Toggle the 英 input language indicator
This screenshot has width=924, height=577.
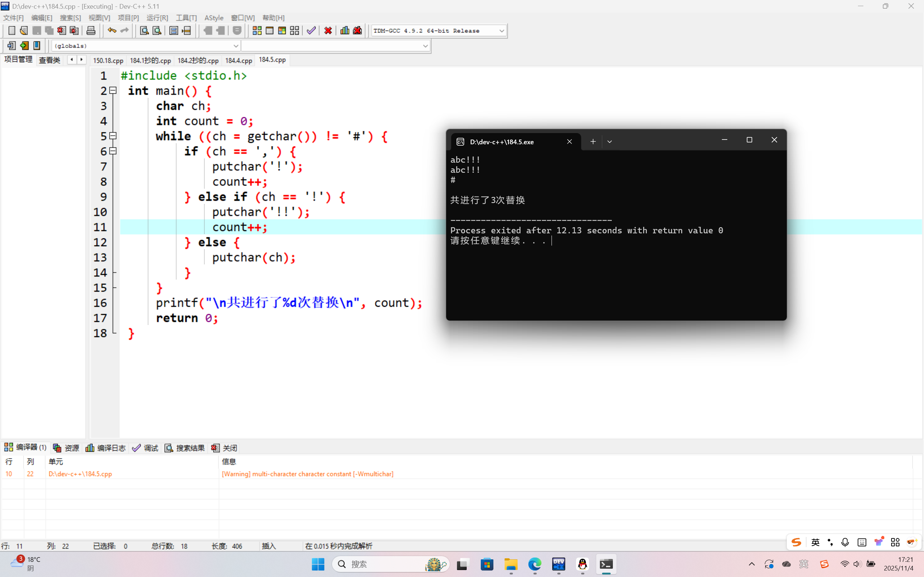(x=815, y=542)
